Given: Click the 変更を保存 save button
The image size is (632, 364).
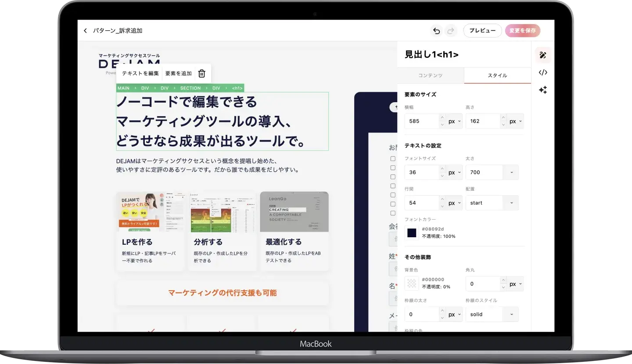Looking at the screenshot, I should click(522, 31).
